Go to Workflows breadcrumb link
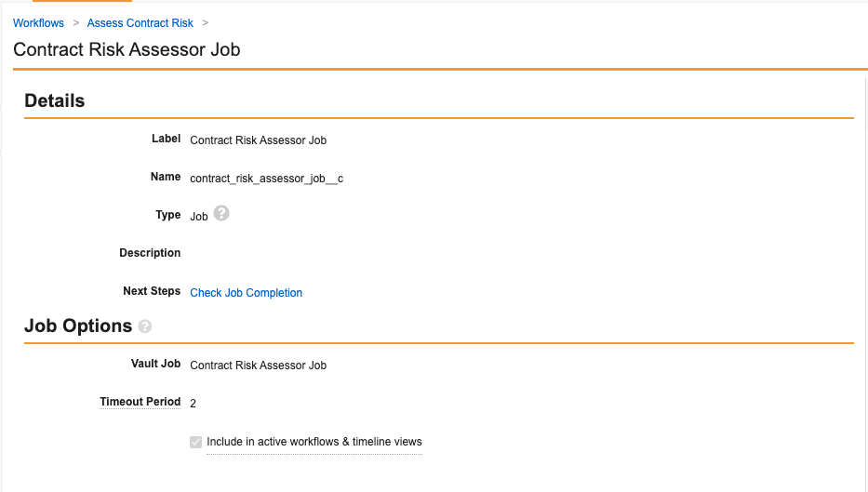 pos(38,23)
